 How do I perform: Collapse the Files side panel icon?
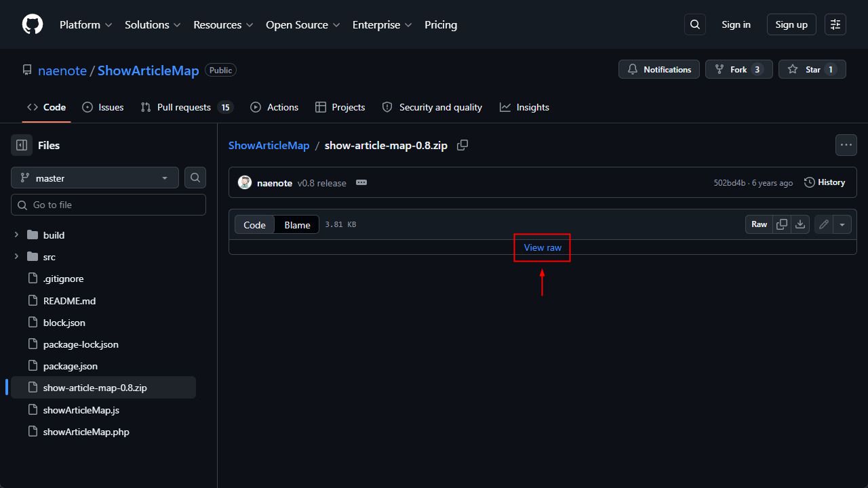click(22, 145)
